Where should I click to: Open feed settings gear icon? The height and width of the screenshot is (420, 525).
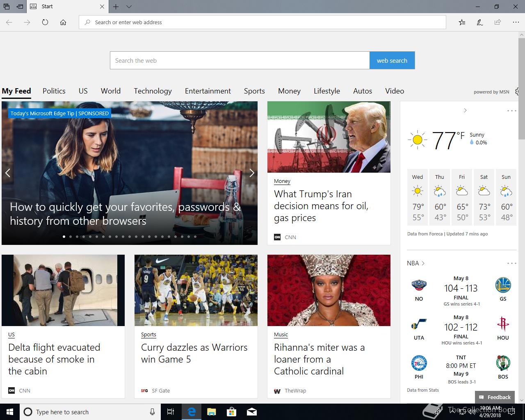517,91
